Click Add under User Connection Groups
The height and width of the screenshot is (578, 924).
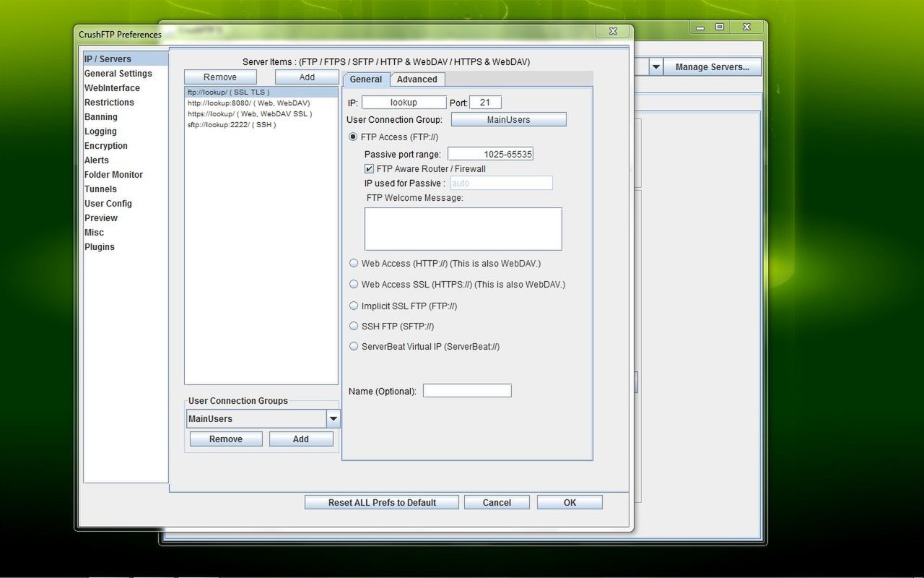point(301,439)
